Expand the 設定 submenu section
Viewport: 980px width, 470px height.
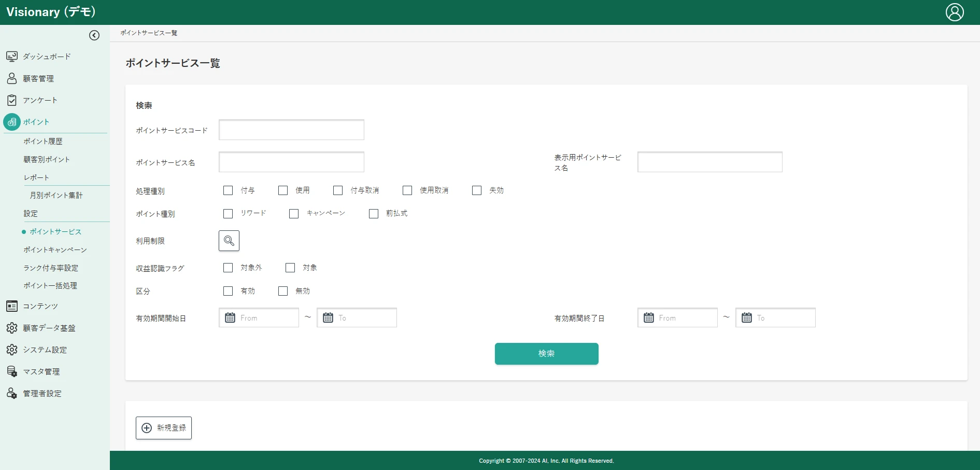pos(31,213)
